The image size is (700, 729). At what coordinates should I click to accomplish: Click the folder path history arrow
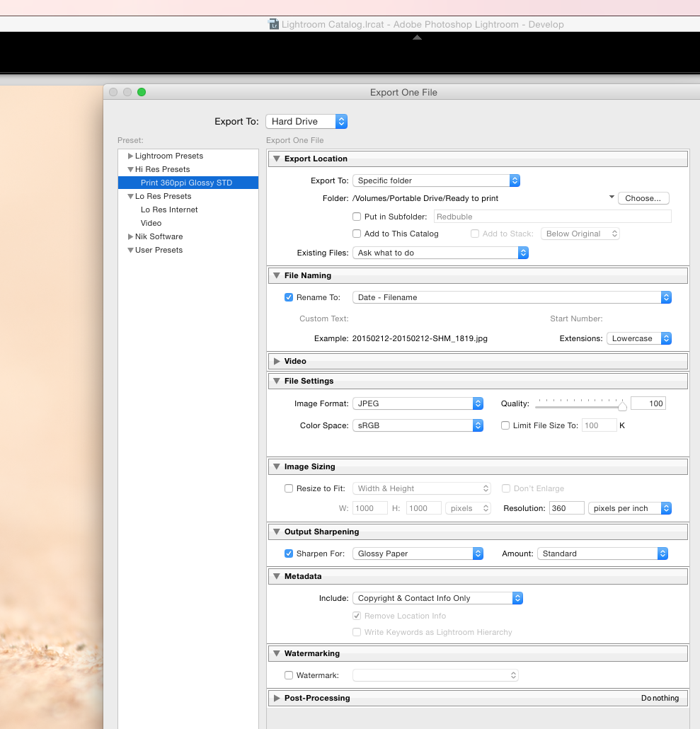pos(612,197)
